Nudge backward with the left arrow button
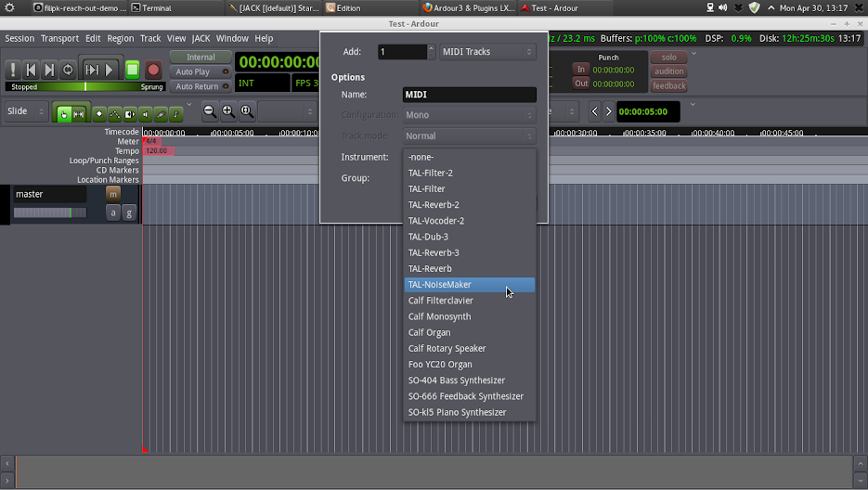 coord(594,111)
